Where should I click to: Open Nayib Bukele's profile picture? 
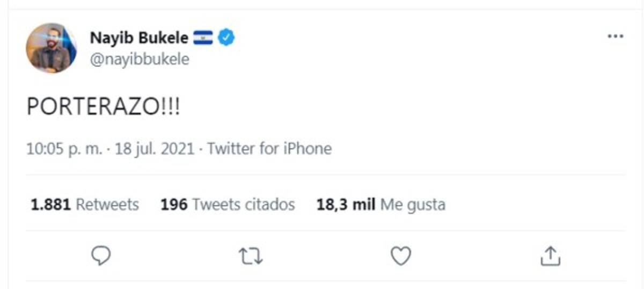pos(52,48)
